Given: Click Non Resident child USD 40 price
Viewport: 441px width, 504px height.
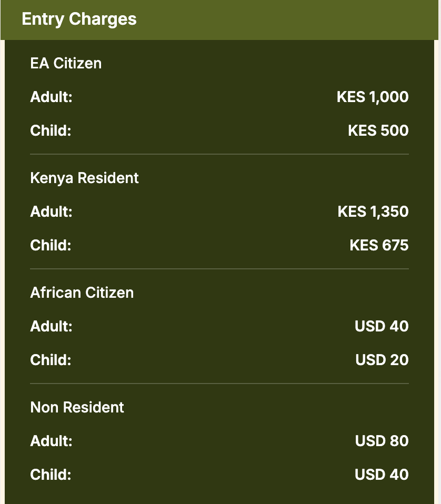Looking at the screenshot, I should (x=382, y=475).
